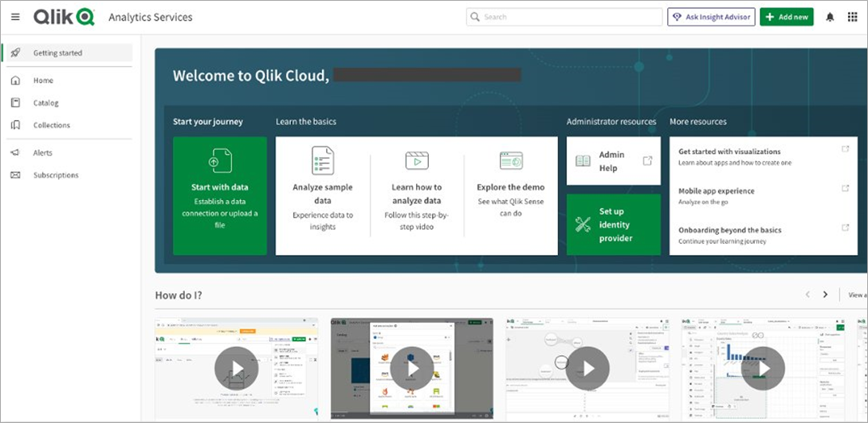Open Subscriptions in the sidebar

pos(68,174)
